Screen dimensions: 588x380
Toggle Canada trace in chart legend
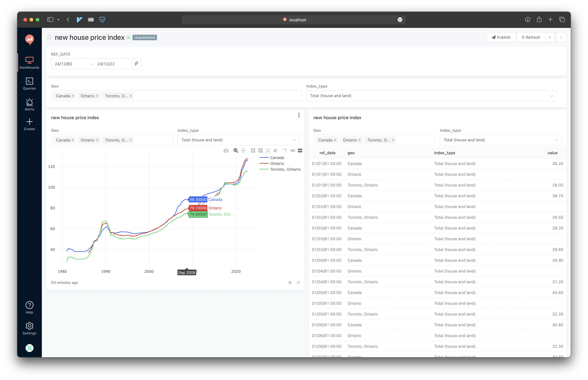(x=277, y=158)
